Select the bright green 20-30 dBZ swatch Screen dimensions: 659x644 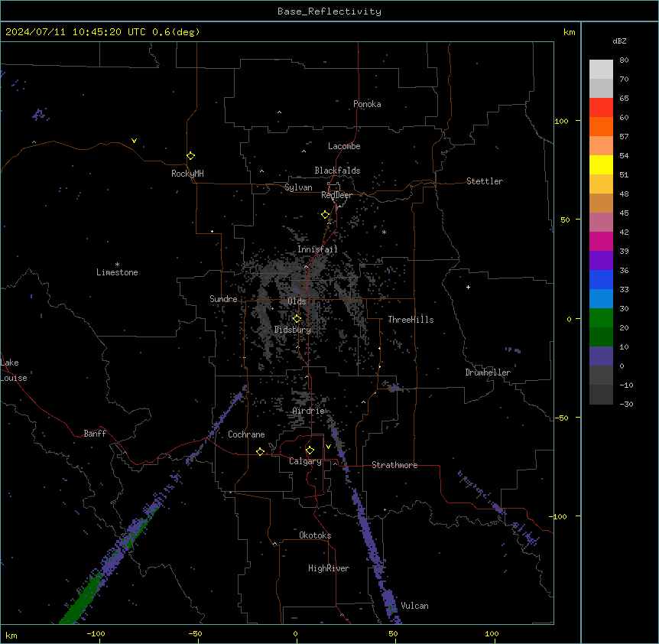[x=601, y=318]
